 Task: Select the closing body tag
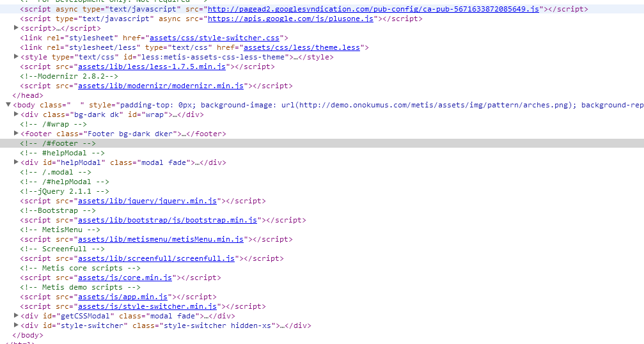[27, 335]
